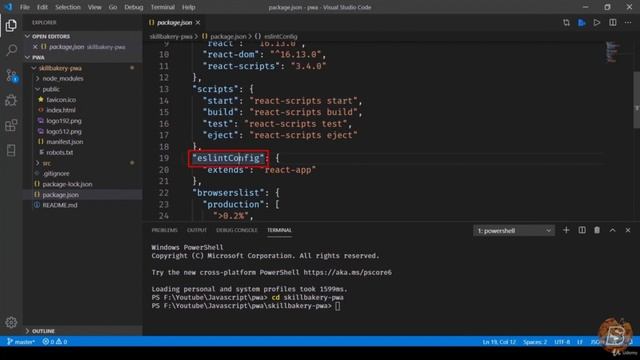Viewport: 640px width, 360px height.
Task: Close package.json in Open Editors list
Action: pos(35,47)
